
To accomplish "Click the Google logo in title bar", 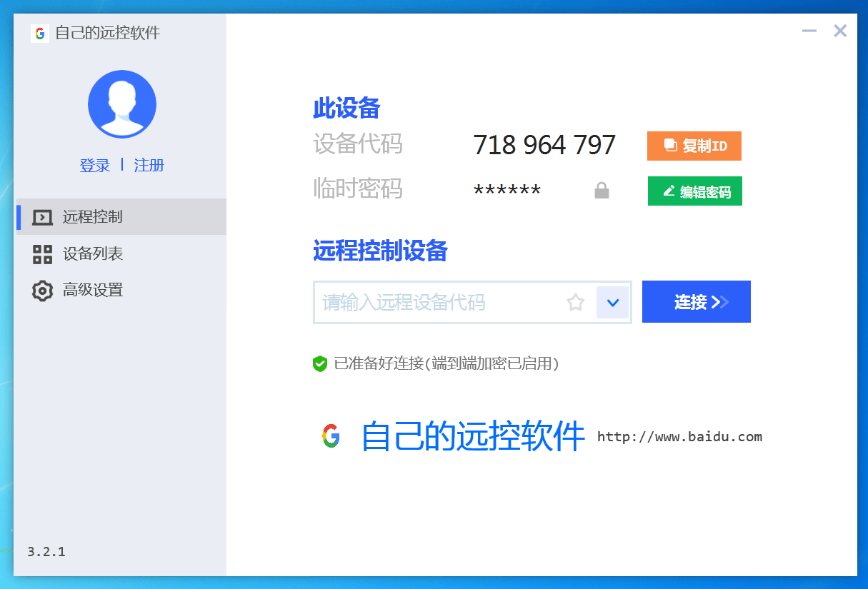I will click(40, 33).
